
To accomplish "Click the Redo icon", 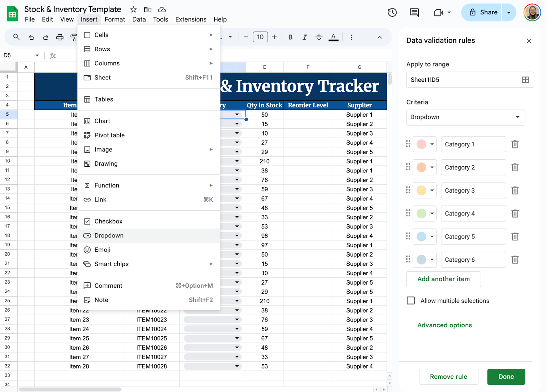I will click(45, 37).
